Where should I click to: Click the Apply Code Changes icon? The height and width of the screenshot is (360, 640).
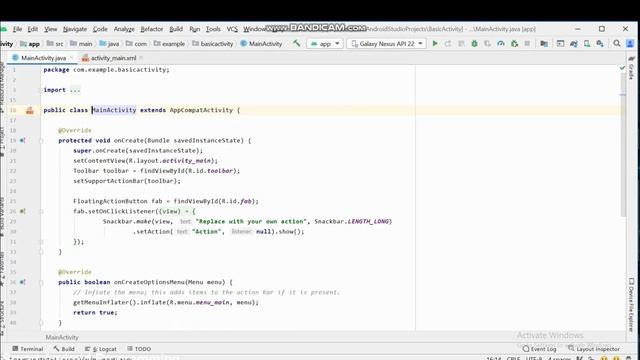(461, 43)
